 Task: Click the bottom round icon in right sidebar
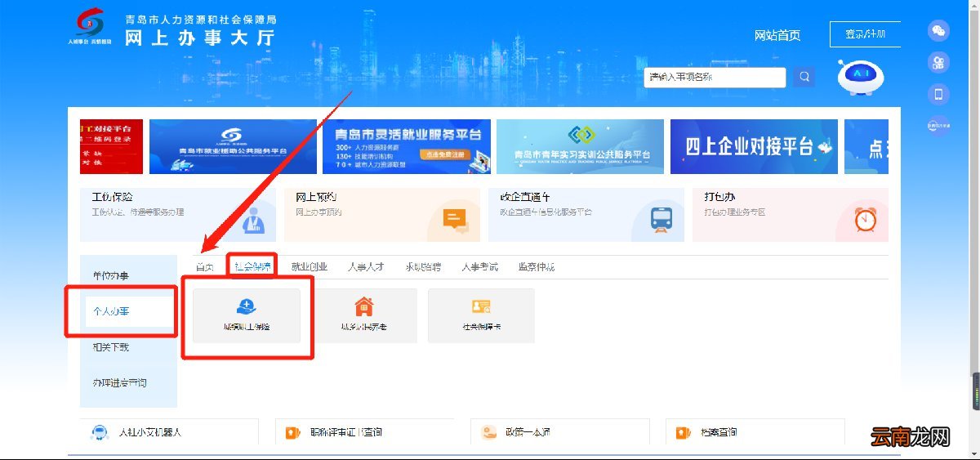click(x=938, y=125)
